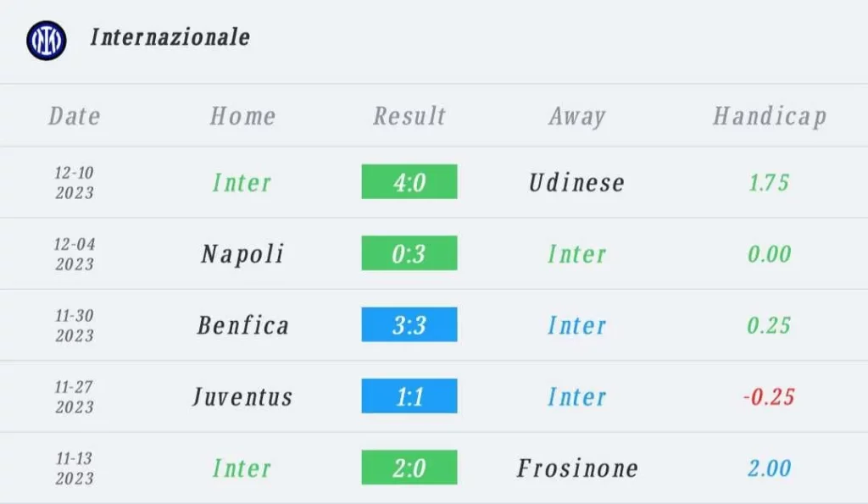868x504 pixels.
Task: Open the 4:0 green result badge
Action: click(409, 181)
